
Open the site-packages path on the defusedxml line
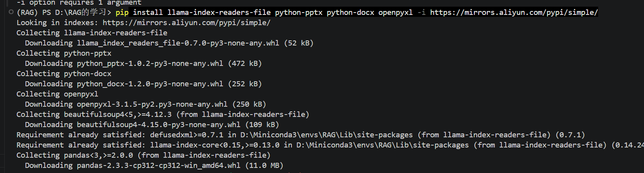point(326,135)
